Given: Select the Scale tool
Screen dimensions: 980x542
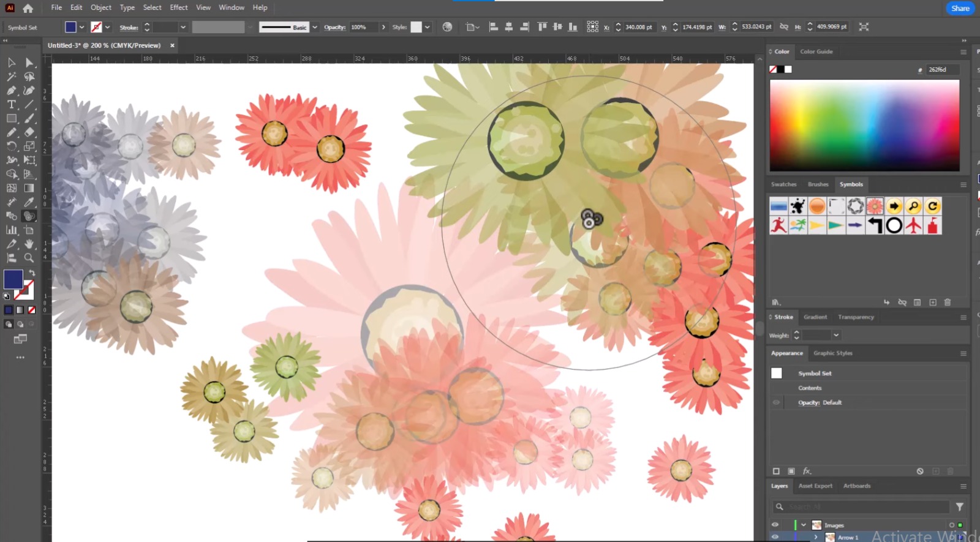Looking at the screenshot, I should (x=29, y=146).
